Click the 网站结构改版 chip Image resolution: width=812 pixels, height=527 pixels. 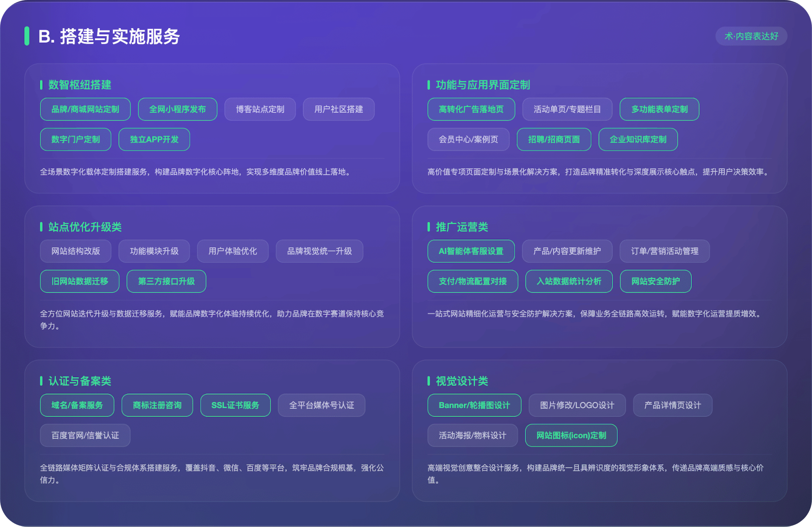click(x=76, y=251)
